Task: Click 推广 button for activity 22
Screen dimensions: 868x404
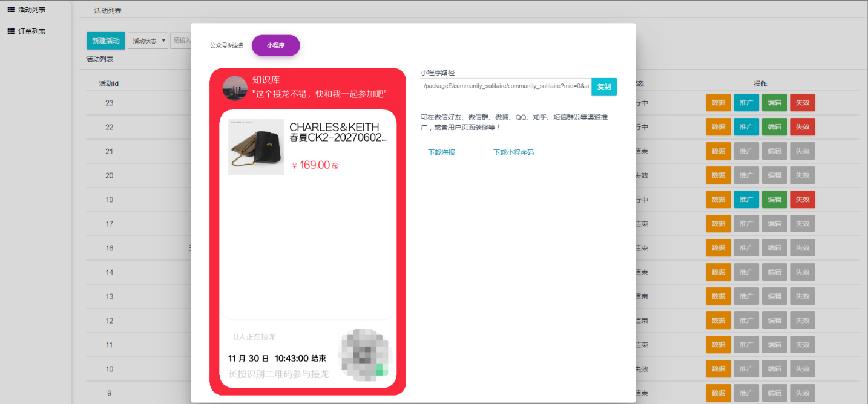Action: point(746,127)
